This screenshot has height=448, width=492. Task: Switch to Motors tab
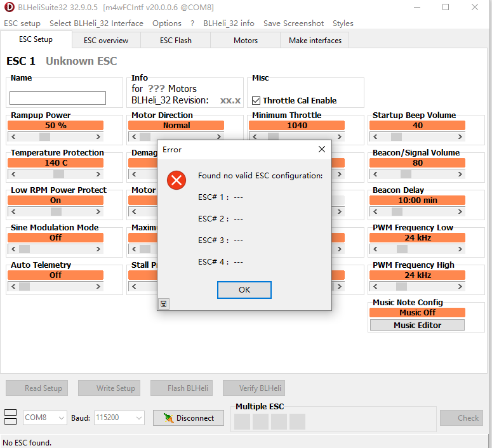tap(246, 41)
